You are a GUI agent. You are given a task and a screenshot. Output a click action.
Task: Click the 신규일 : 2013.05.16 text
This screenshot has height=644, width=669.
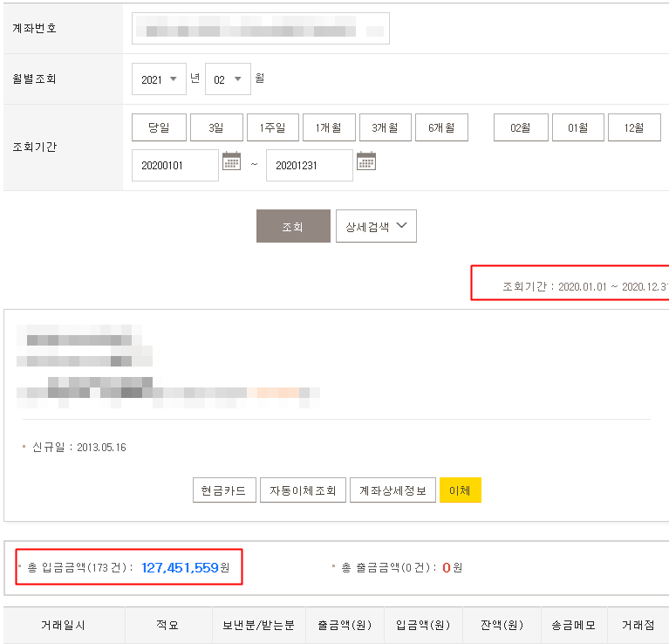click(x=79, y=448)
